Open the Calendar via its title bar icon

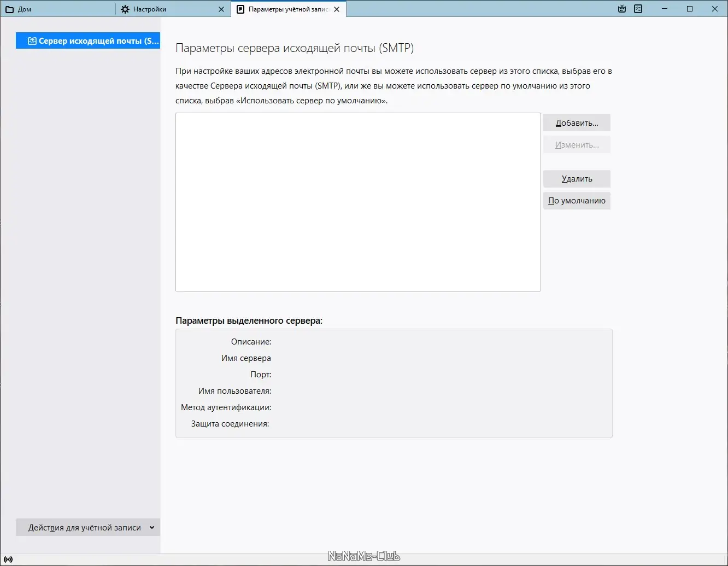[x=621, y=9]
